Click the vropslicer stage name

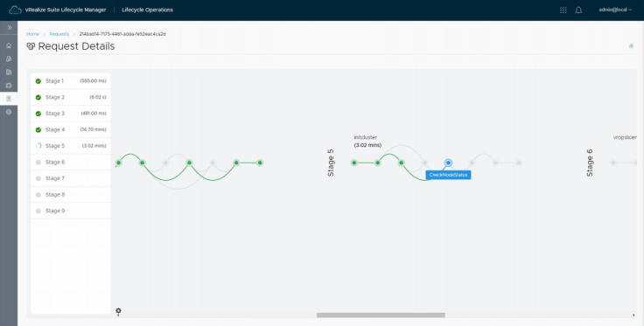pyautogui.click(x=625, y=137)
